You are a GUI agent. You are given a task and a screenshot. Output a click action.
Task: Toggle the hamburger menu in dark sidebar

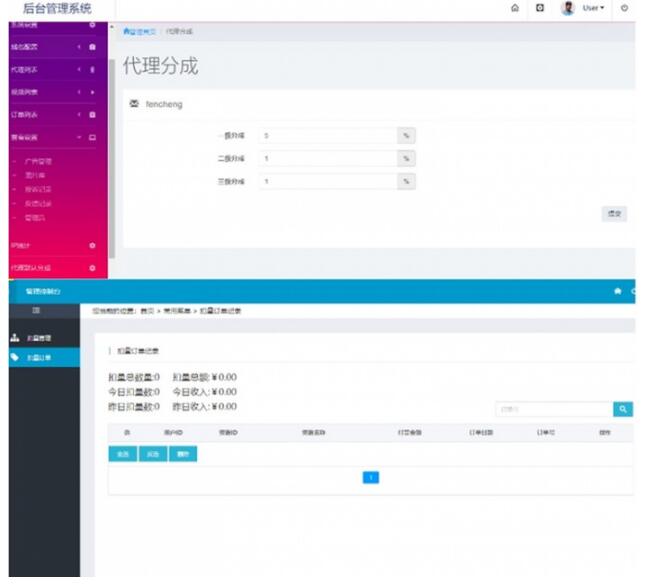click(x=36, y=311)
